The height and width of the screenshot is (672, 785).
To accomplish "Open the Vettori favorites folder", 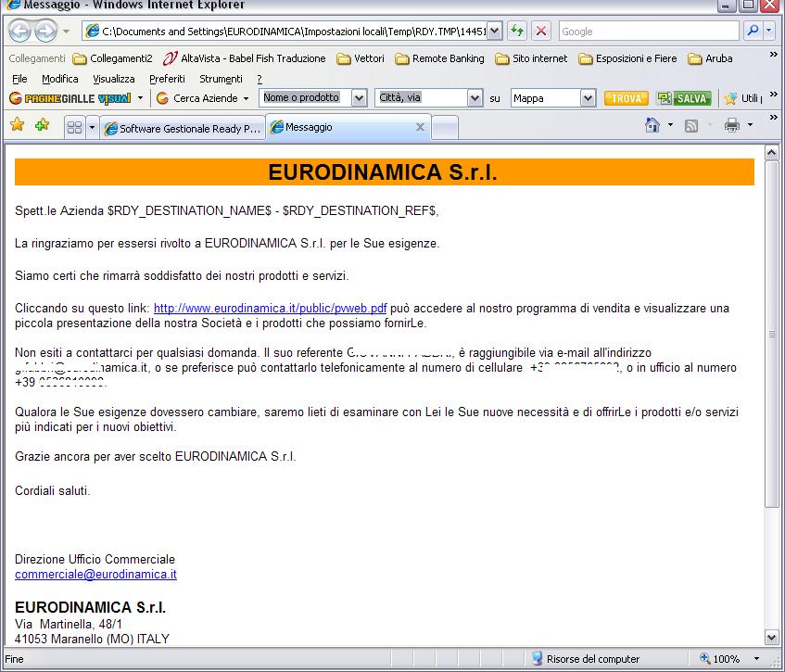I will click(361, 58).
